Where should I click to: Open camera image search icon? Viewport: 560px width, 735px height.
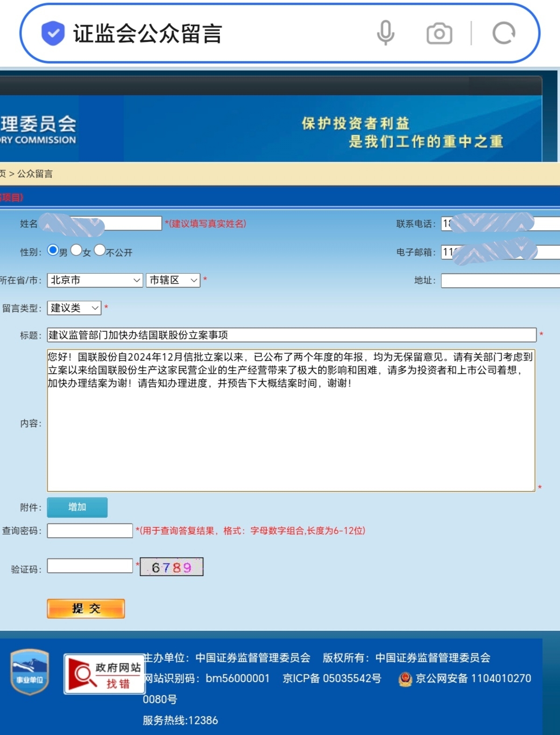point(439,34)
